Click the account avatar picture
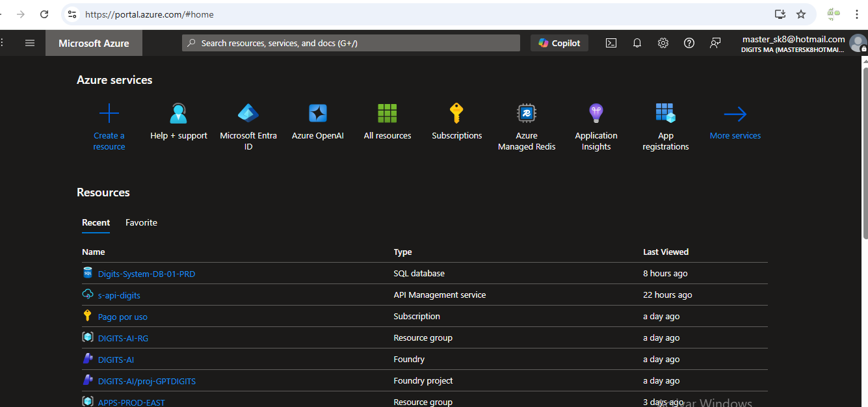This screenshot has width=868, height=407. (x=858, y=44)
